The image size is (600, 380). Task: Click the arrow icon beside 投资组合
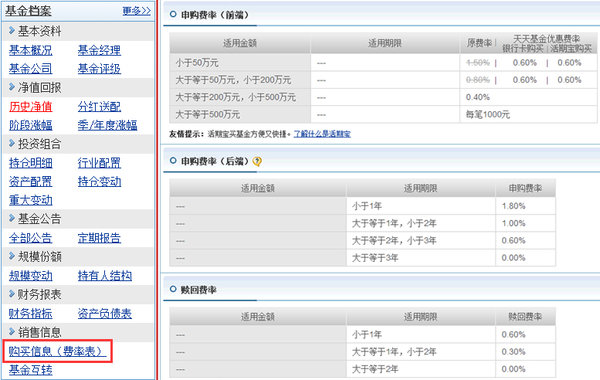(11, 144)
